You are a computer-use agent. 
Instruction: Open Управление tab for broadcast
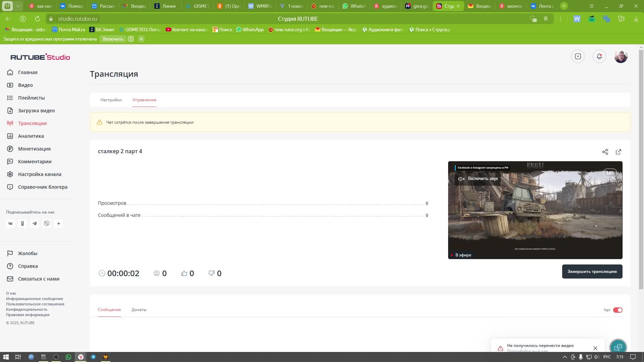point(144,100)
